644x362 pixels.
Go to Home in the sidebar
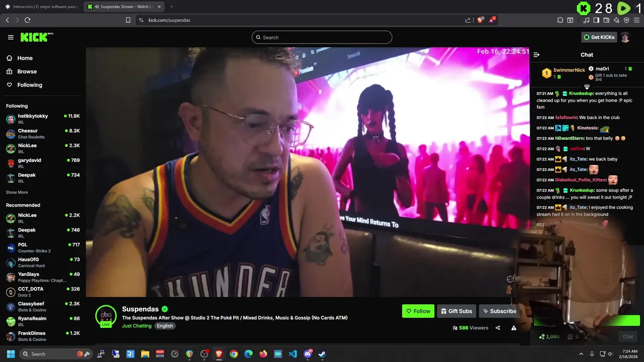[x=25, y=58]
